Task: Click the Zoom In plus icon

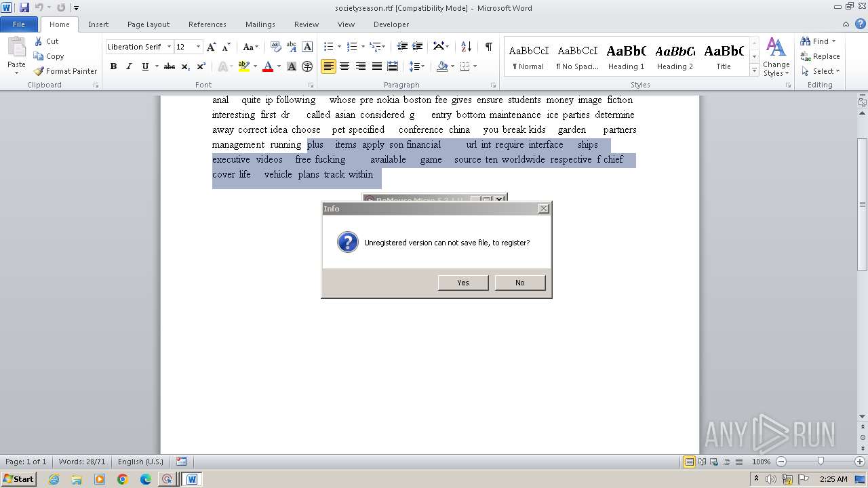Action: click(x=860, y=462)
